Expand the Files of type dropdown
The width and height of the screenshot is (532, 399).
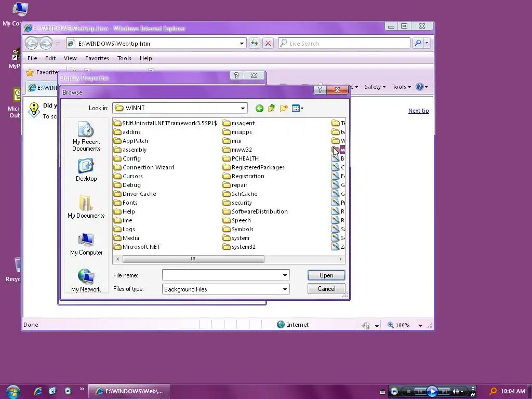click(285, 289)
